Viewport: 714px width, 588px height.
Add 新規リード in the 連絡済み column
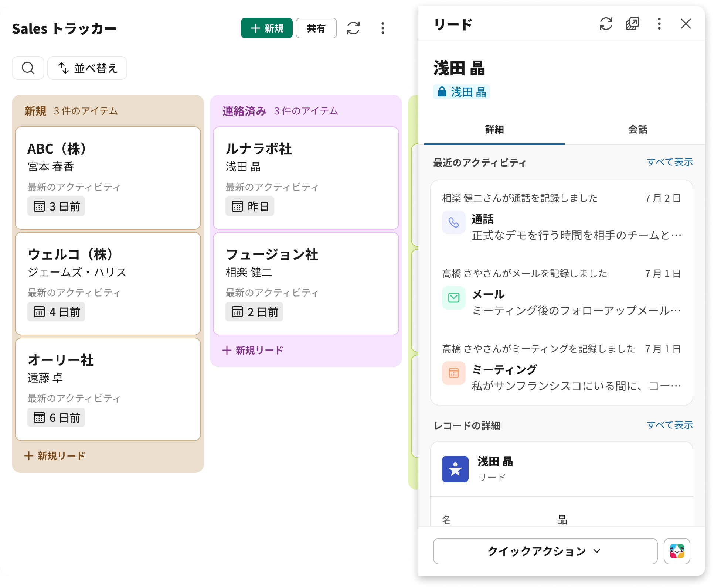[253, 350]
